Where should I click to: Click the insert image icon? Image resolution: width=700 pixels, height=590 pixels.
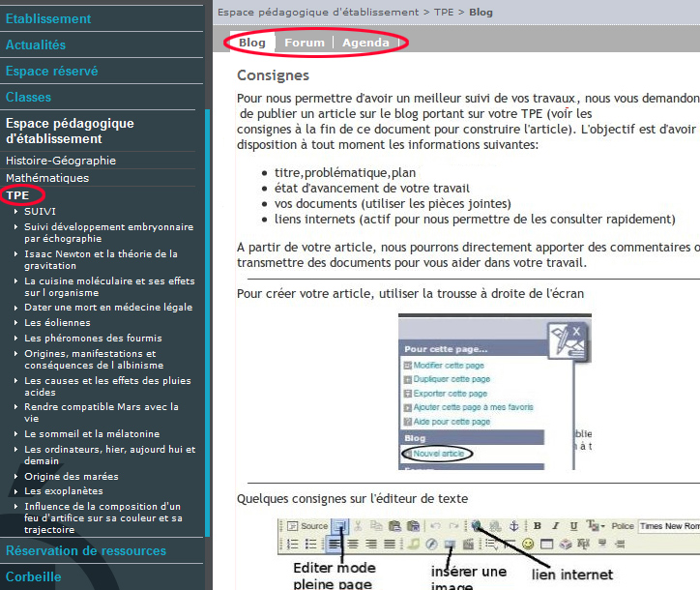pos(450,544)
